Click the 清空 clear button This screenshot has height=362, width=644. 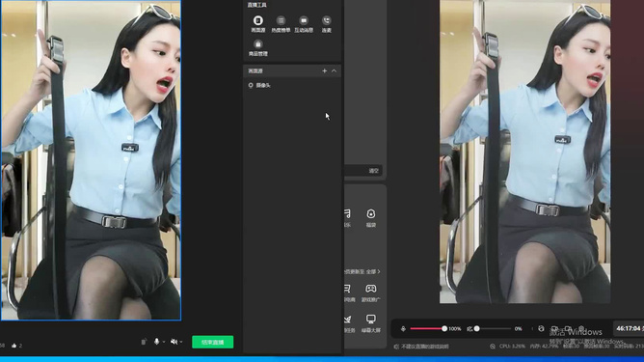point(373,170)
